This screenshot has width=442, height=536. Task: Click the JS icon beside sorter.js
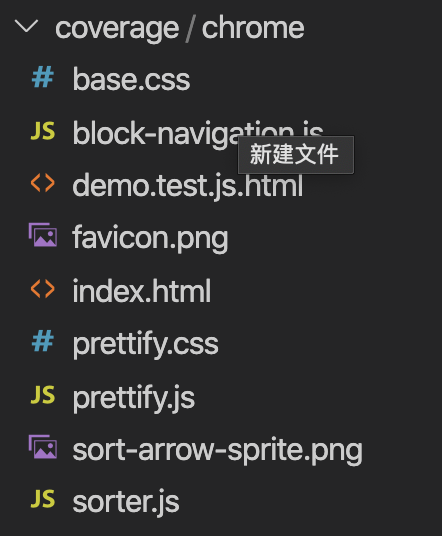[43, 499]
